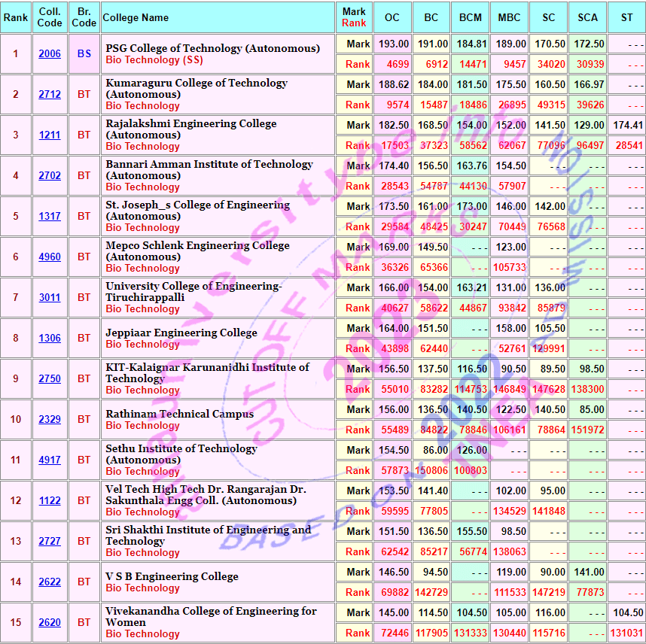Click the BCM column header
646x644 pixels.
click(471, 17)
